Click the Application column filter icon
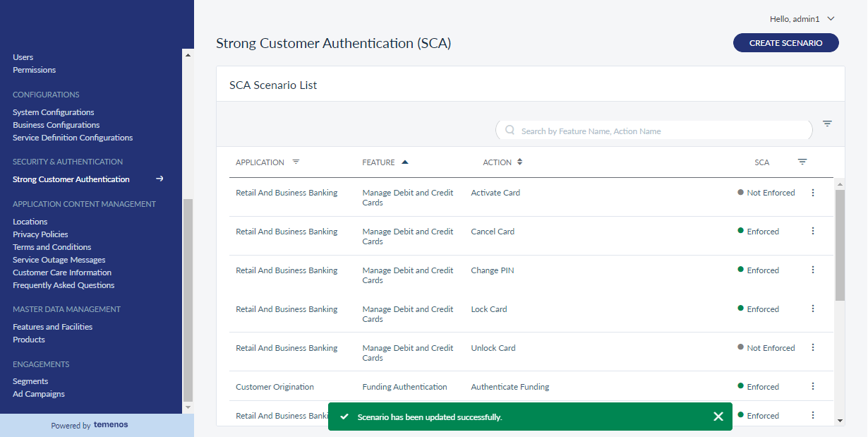The height and width of the screenshot is (437, 868). click(x=296, y=162)
